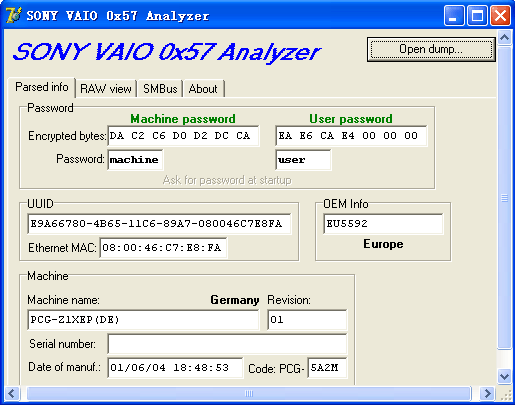
Task: Click the horizontal scrollbar right arrow
Action: [x=487, y=394]
